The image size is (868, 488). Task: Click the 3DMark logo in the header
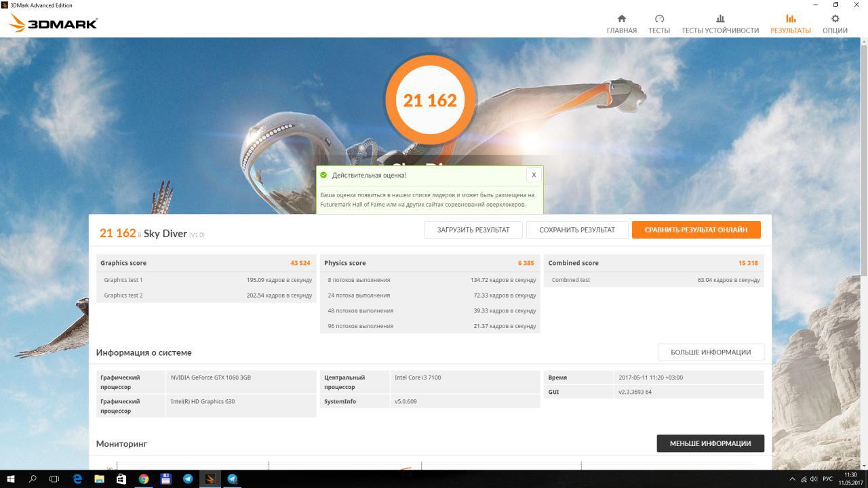click(54, 24)
